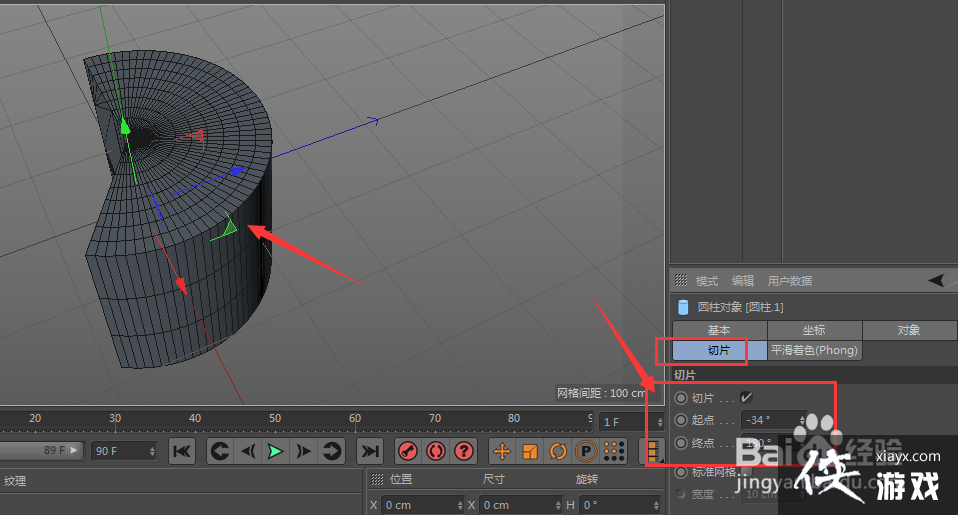The image size is (958, 515).
Task: Click frame 50 on the timeline ruler
Action: (275, 418)
